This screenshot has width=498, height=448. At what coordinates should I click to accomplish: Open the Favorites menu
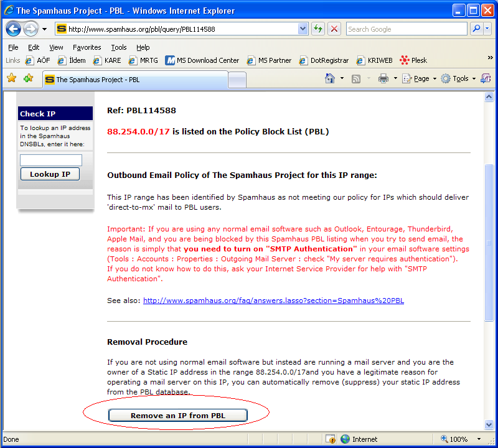click(x=87, y=47)
